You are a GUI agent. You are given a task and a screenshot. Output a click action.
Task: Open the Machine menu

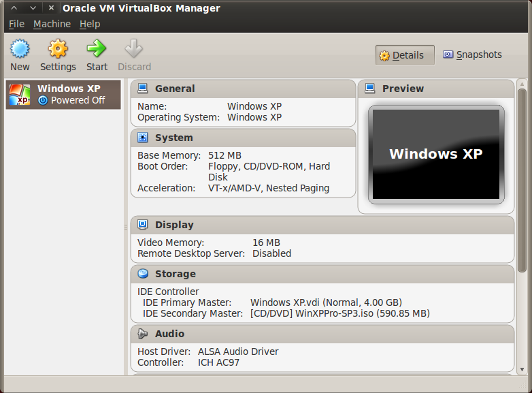pyautogui.click(x=52, y=24)
